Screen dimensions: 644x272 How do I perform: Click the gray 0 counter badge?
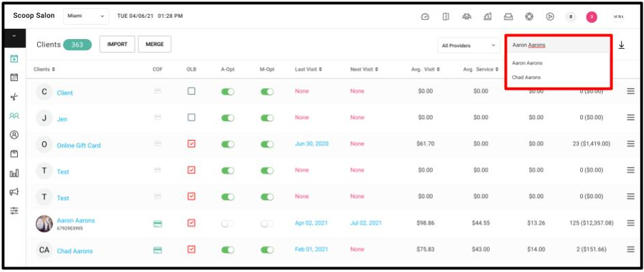click(571, 16)
